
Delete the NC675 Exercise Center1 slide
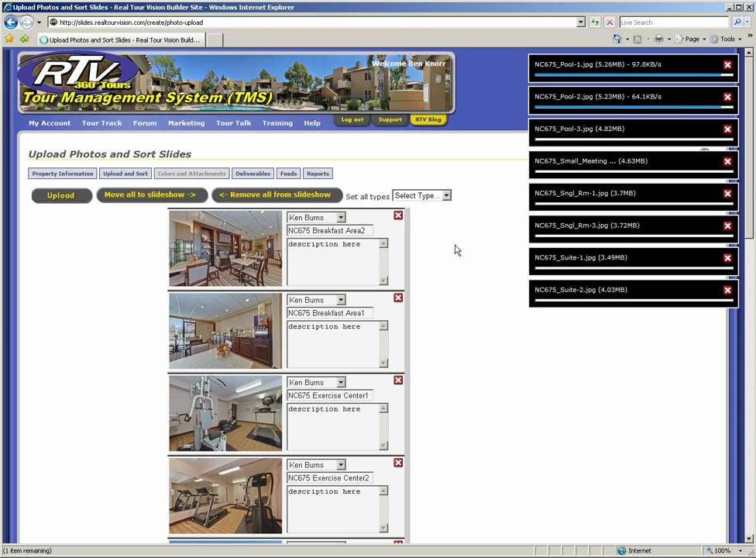click(x=398, y=381)
